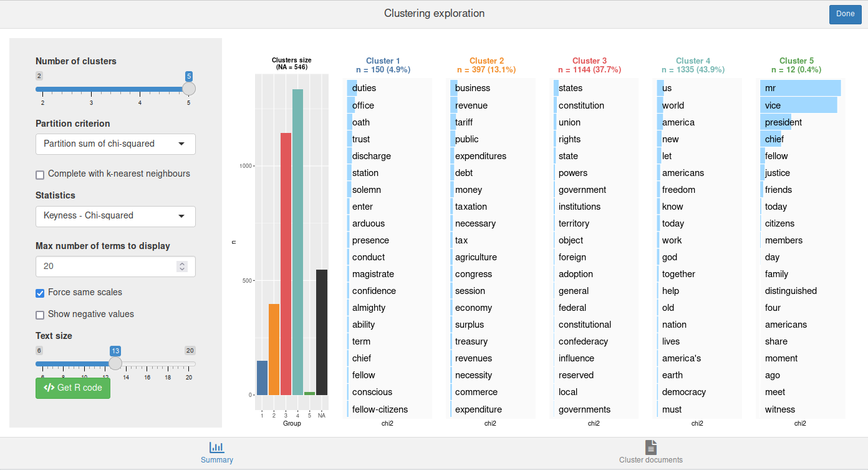Click the bar-chart icon above Summary
The image size is (868, 470).
tap(217, 447)
